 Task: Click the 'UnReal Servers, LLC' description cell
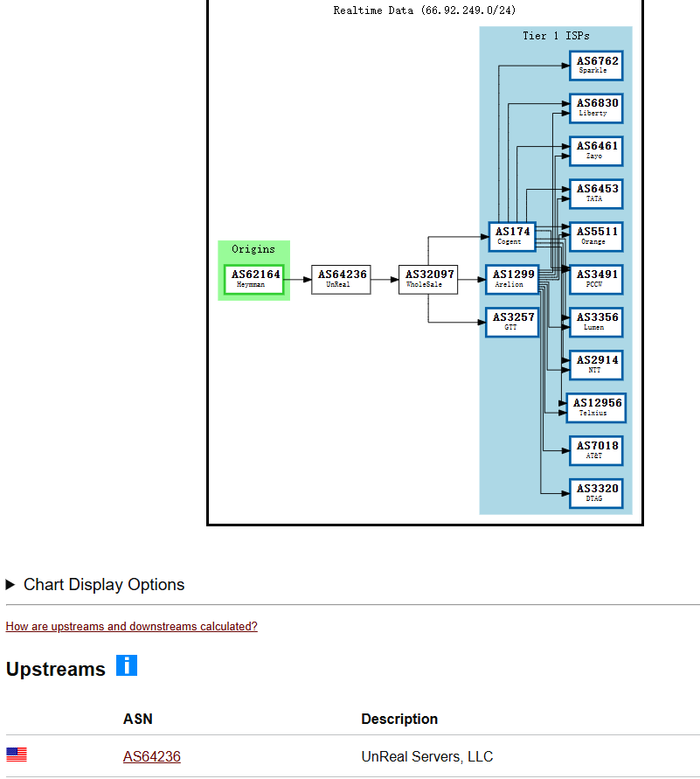pyautogui.click(x=427, y=756)
